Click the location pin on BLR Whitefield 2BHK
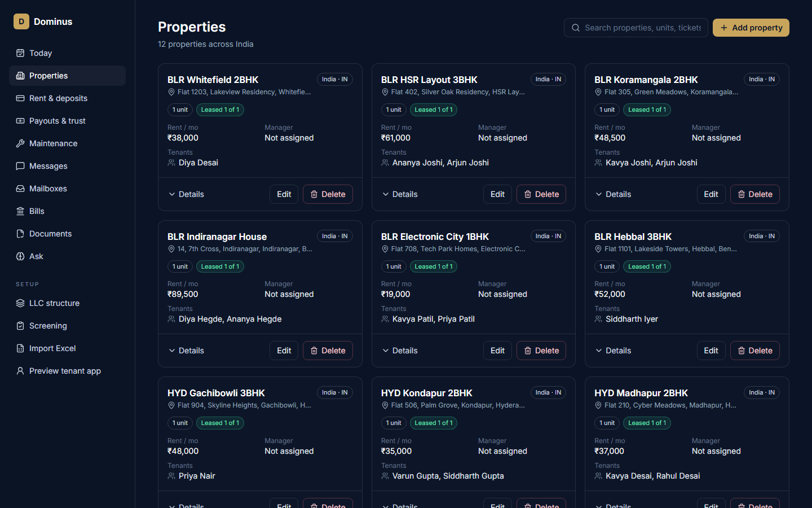 pyautogui.click(x=171, y=92)
